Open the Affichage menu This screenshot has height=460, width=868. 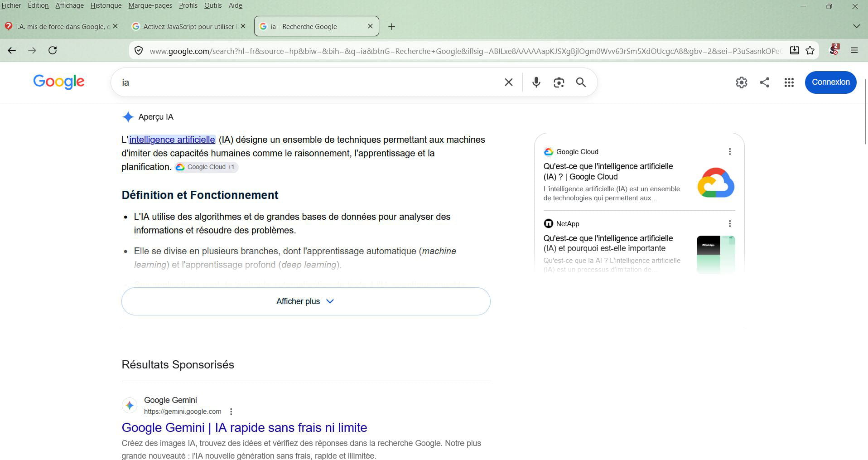pyautogui.click(x=69, y=5)
